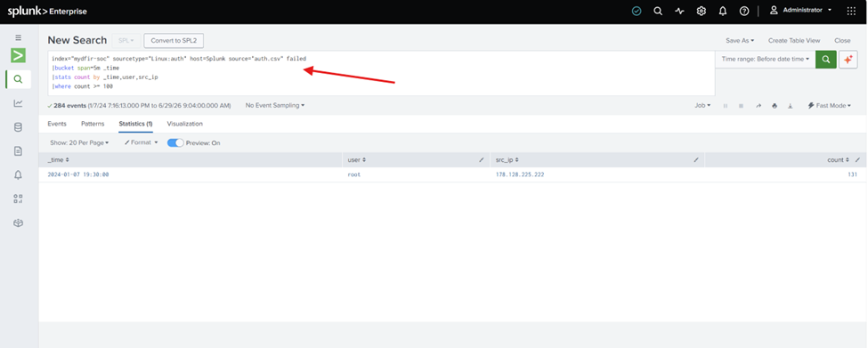868x348 pixels.
Task: Sort by the _time column header
Action: point(58,160)
